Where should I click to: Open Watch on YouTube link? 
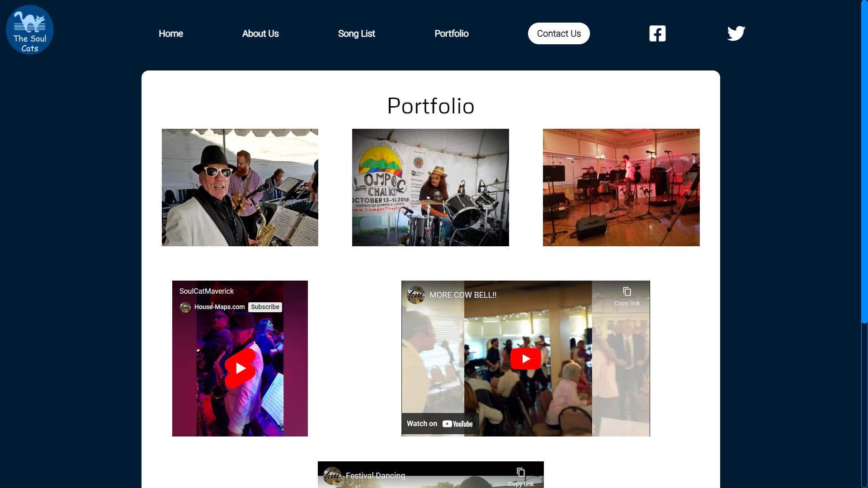pyautogui.click(x=440, y=424)
